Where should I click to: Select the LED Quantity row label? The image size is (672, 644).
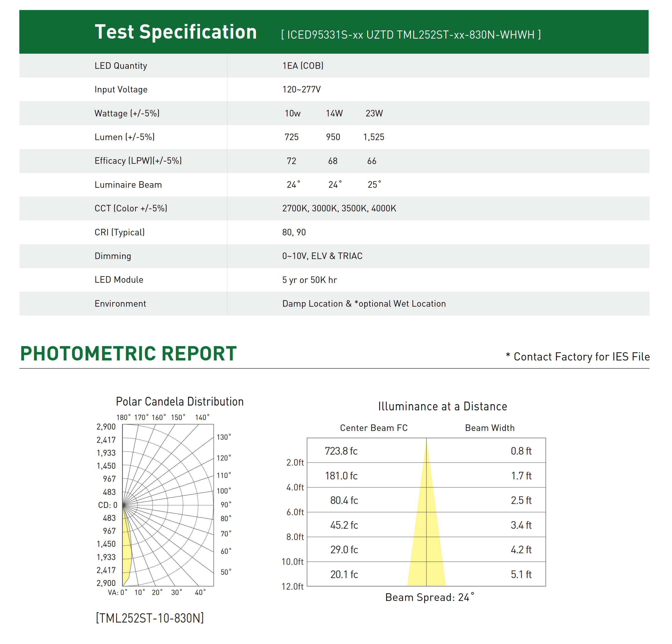point(121,66)
